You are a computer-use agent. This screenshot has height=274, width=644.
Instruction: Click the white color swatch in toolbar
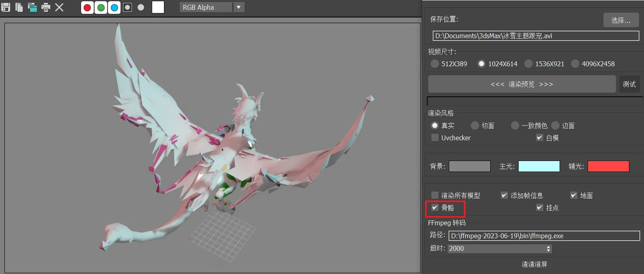click(x=158, y=7)
